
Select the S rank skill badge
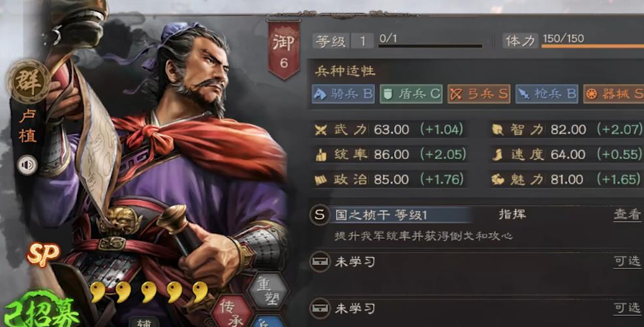tap(320, 215)
